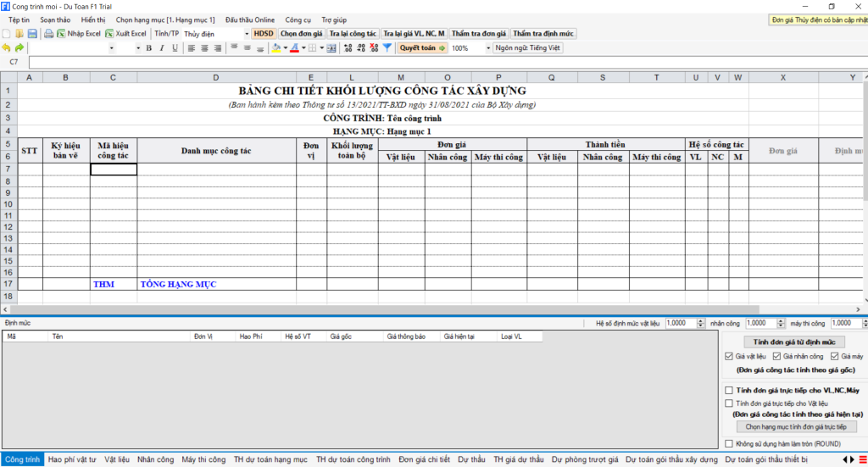Uncheck the 'Giá vật liệu' checkbox
868x467 pixels.
729,357
